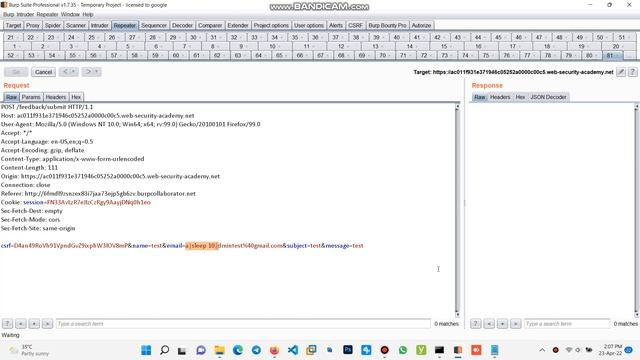
Task: Open the Project options tab
Action: [x=271, y=25]
